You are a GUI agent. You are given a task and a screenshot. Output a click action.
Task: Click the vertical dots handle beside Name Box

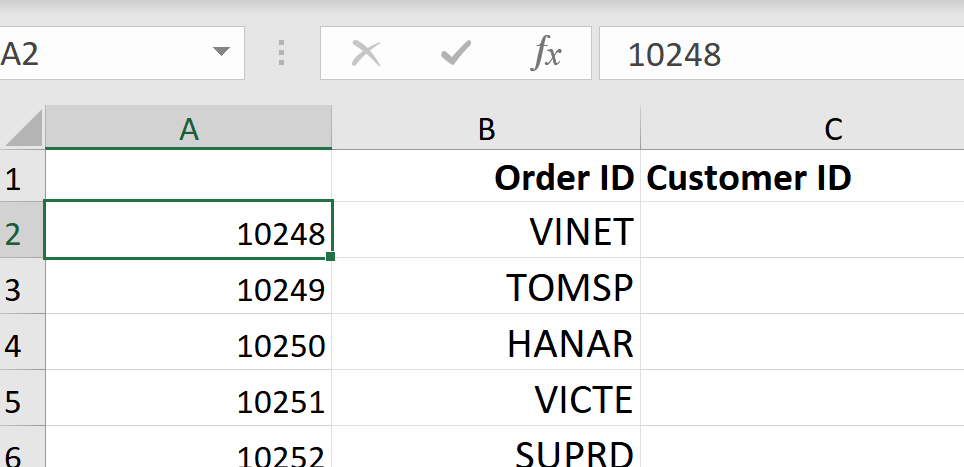282,54
